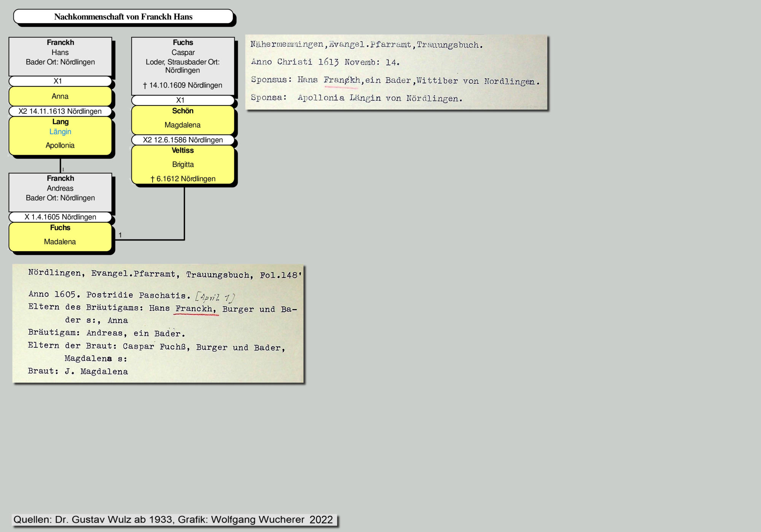Screen dimensions: 761x532
Task: Select the Fuchs Madalena spouse box
Action: pyautogui.click(x=60, y=237)
